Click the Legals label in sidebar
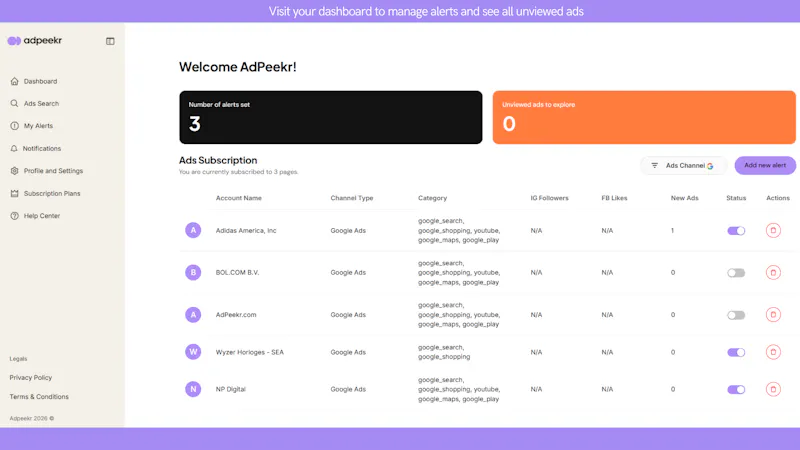 pyautogui.click(x=18, y=359)
